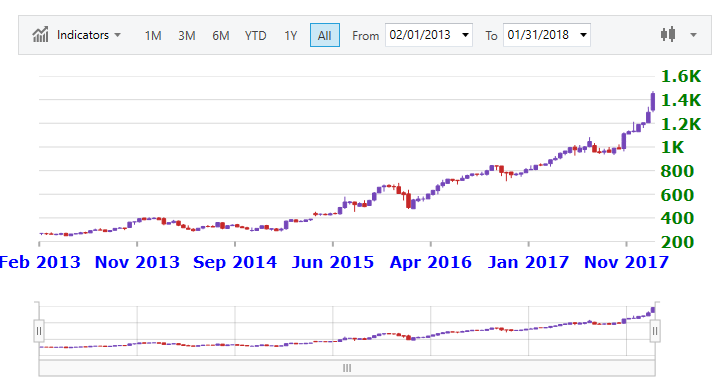Expand the chart type dropdown arrow
717x390 pixels.
[x=693, y=35]
